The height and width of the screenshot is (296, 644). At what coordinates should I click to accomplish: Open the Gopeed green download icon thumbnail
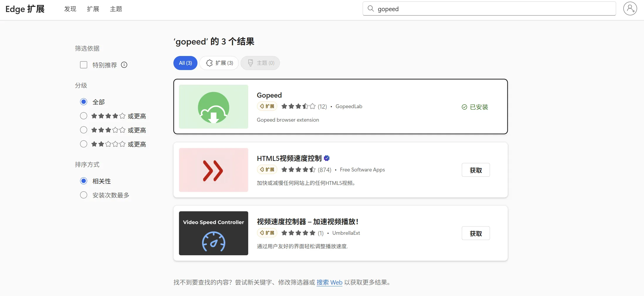point(213,107)
